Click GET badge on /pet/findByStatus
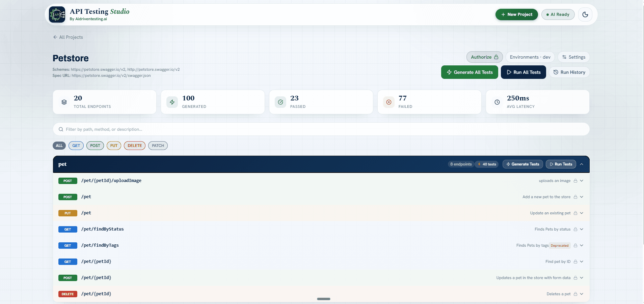 point(68,229)
